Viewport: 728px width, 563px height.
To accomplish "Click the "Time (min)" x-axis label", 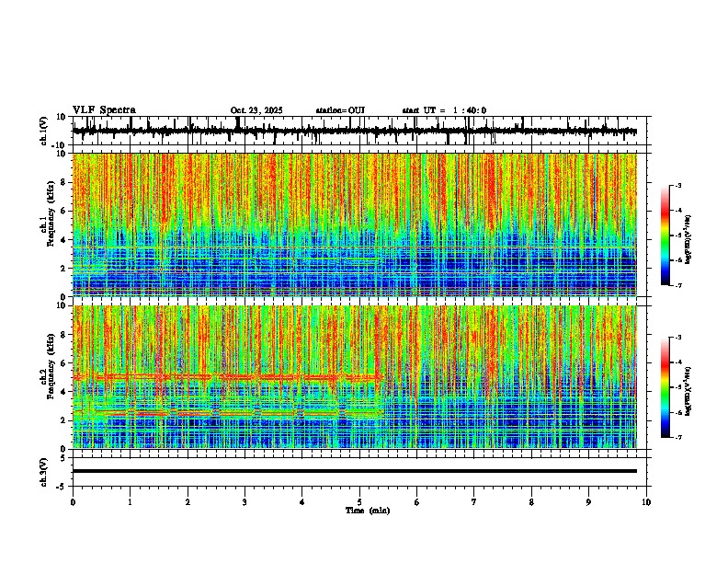I will (368, 511).
